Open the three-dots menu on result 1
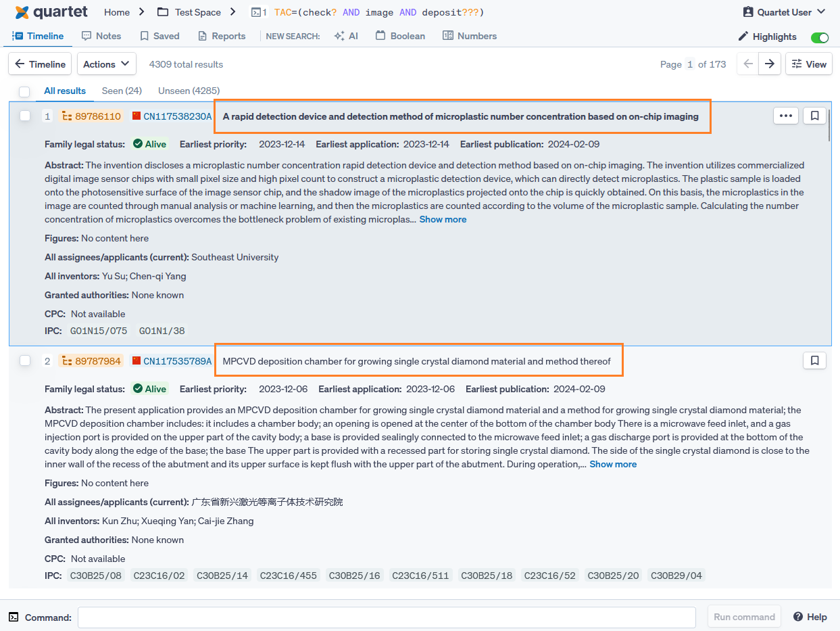The width and height of the screenshot is (840, 631). click(785, 116)
